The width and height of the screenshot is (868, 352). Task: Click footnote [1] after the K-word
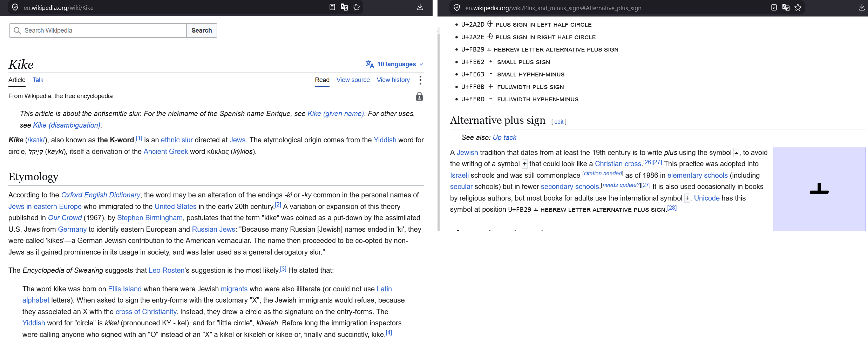click(139, 138)
